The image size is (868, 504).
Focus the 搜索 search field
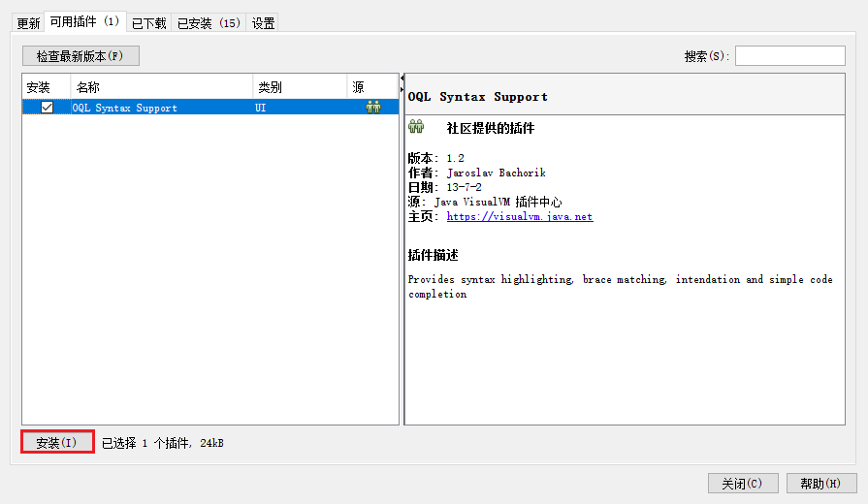pyautogui.click(x=789, y=56)
